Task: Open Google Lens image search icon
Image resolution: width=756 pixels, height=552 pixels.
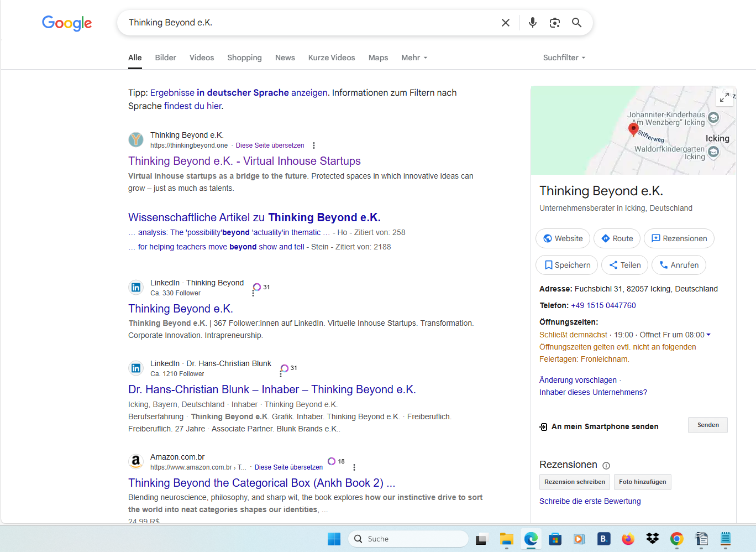Action: click(555, 23)
